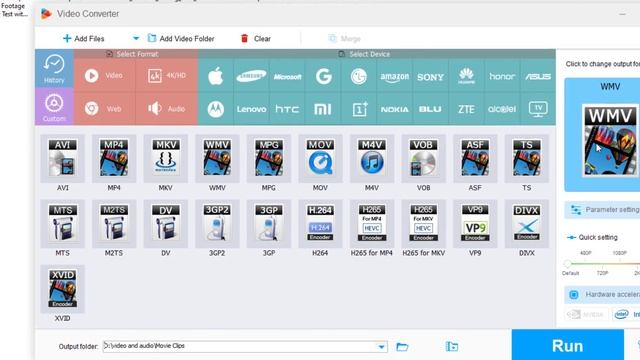Open Honor device presets
Image resolution: width=640 pixels, height=360 pixels.
[x=502, y=76]
